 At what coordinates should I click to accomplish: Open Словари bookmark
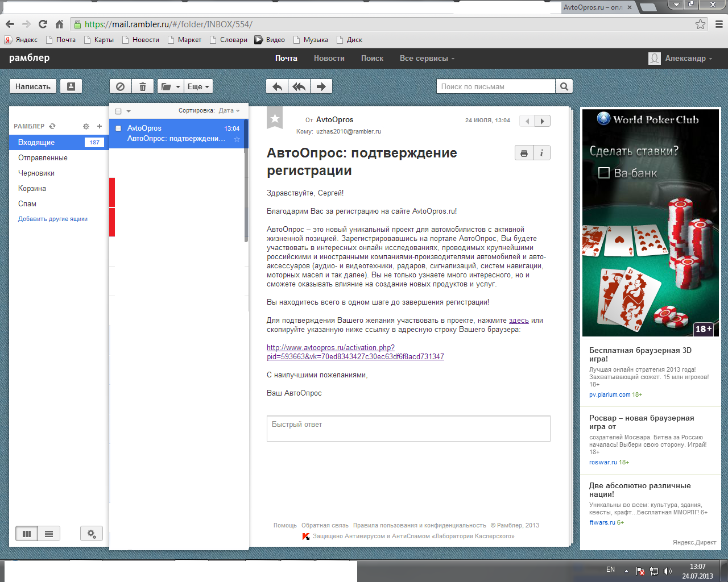229,40
